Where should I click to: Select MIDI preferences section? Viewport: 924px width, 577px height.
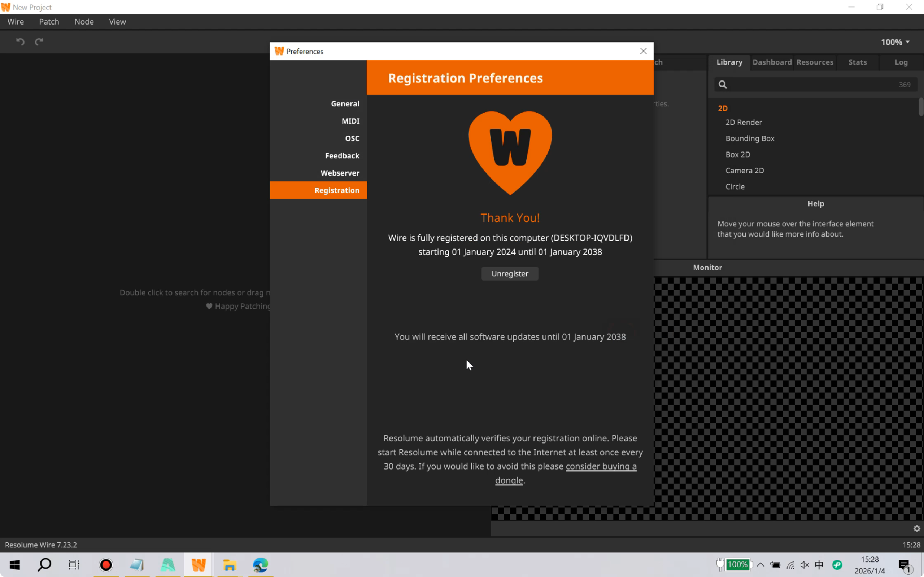pyautogui.click(x=350, y=121)
